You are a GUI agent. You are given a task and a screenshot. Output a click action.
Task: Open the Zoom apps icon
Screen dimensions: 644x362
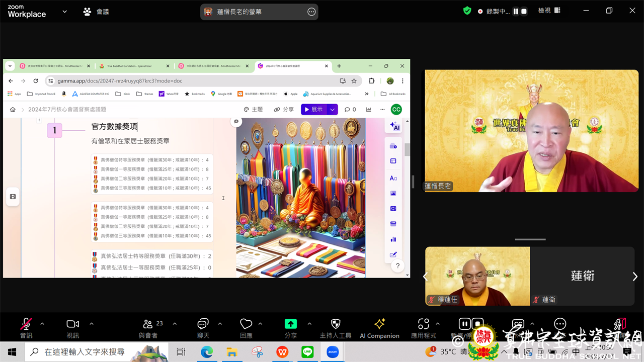tap(424, 324)
